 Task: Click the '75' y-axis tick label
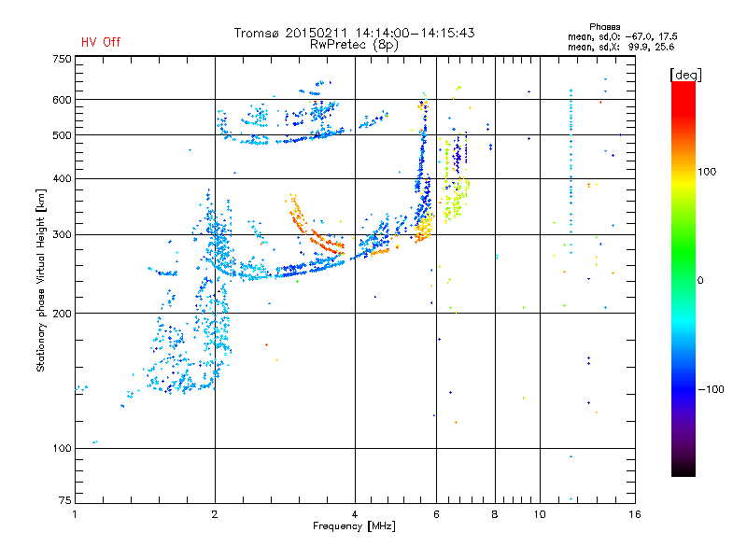(x=64, y=500)
